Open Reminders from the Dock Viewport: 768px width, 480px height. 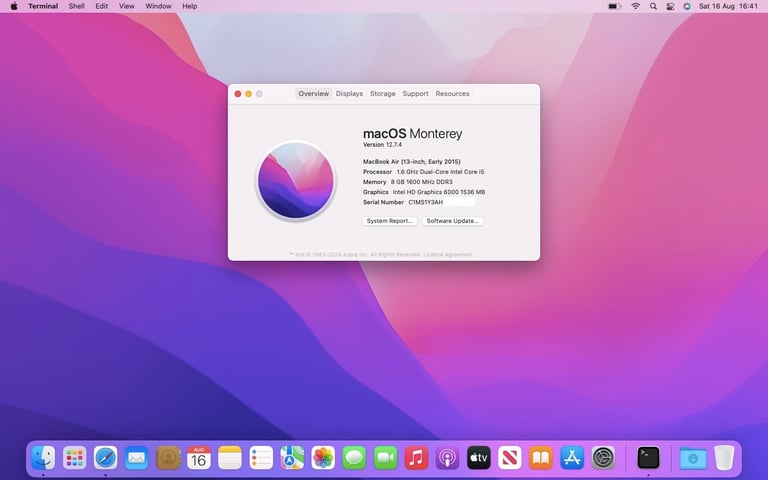tap(261, 458)
